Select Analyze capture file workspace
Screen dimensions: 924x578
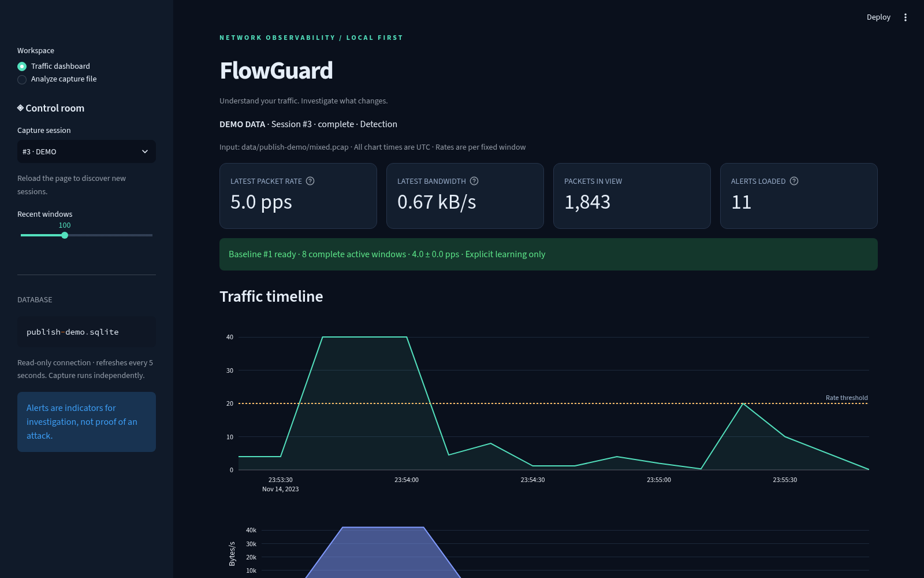(x=57, y=79)
